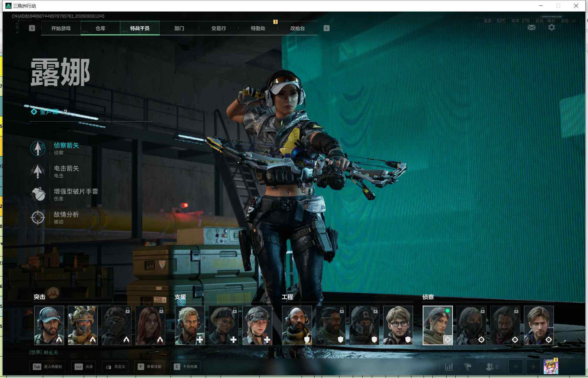Viewport: 588px width, 378px height.
Task: Select the active 露娜 侦察 operator portrait
Action: click(438, 325)
